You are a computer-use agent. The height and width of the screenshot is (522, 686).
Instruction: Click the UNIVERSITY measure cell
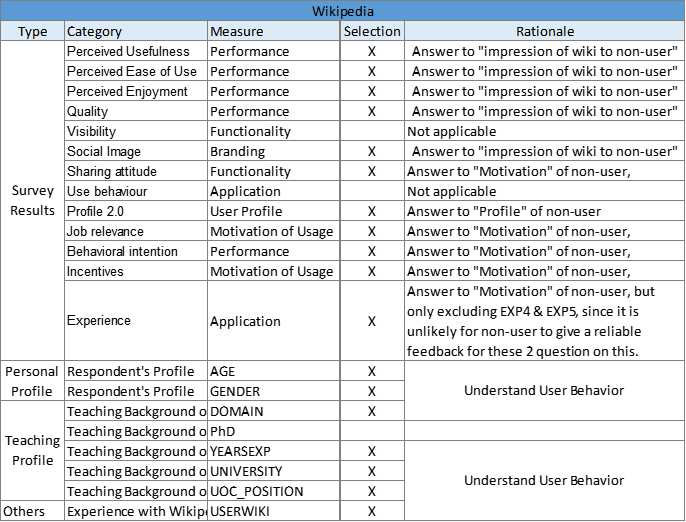click(x=274, y=471)
